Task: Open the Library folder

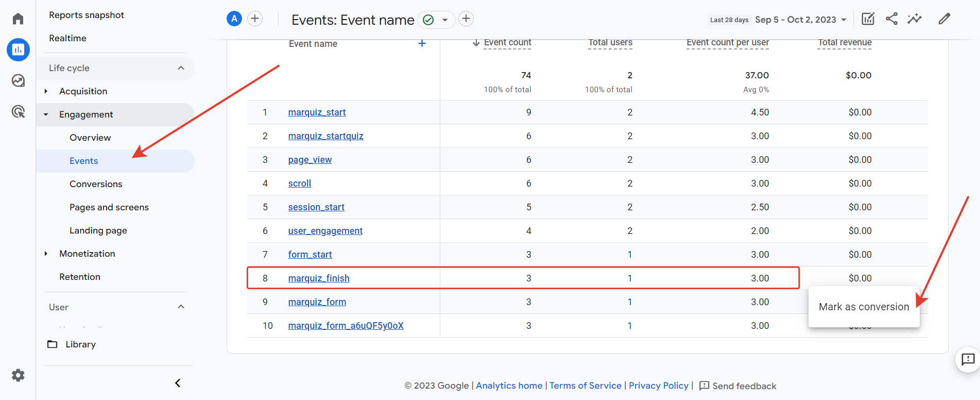Action: click(72, 344)
